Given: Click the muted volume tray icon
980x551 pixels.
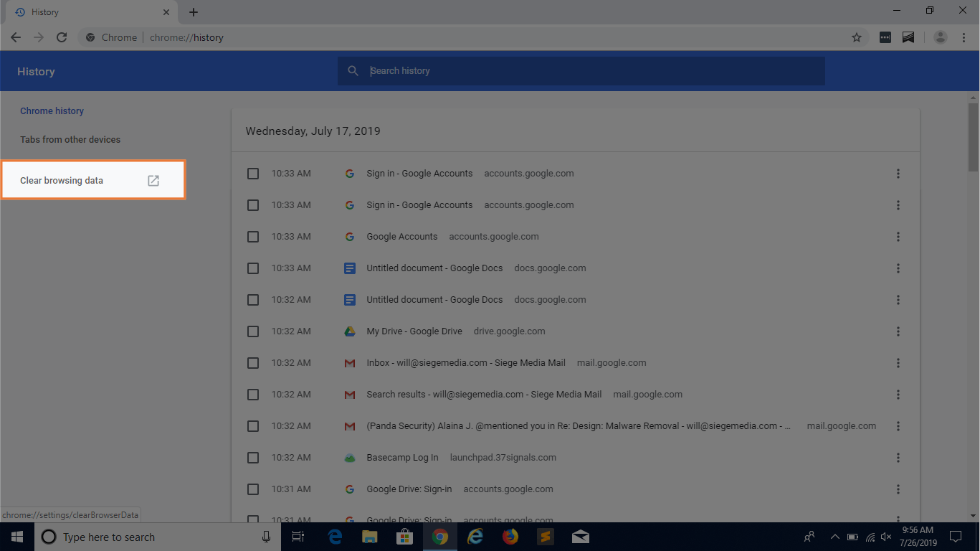Looking at the screenshot, I should [x=886, y=537].
